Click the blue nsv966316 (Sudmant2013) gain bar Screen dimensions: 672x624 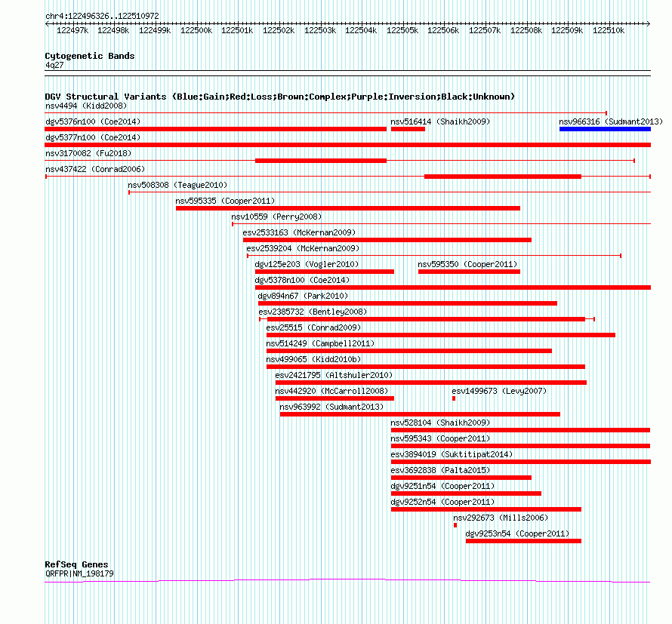[x=605, y=129]
